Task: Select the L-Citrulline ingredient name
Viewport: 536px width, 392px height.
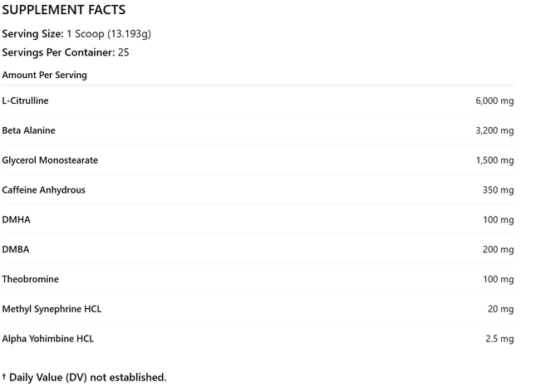Action: click(x=26, y=100)
